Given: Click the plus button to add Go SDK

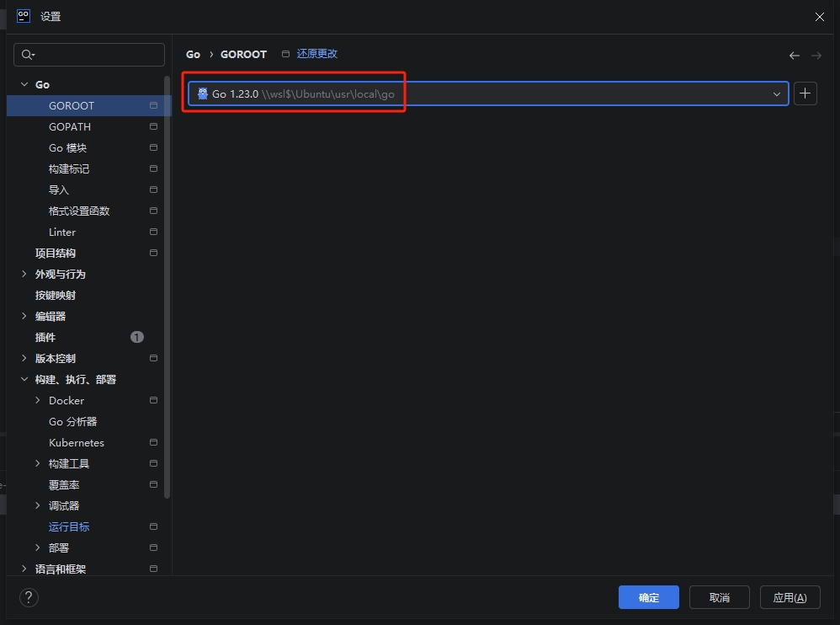Looking at the screenshot, I should (x=805, y=93).
